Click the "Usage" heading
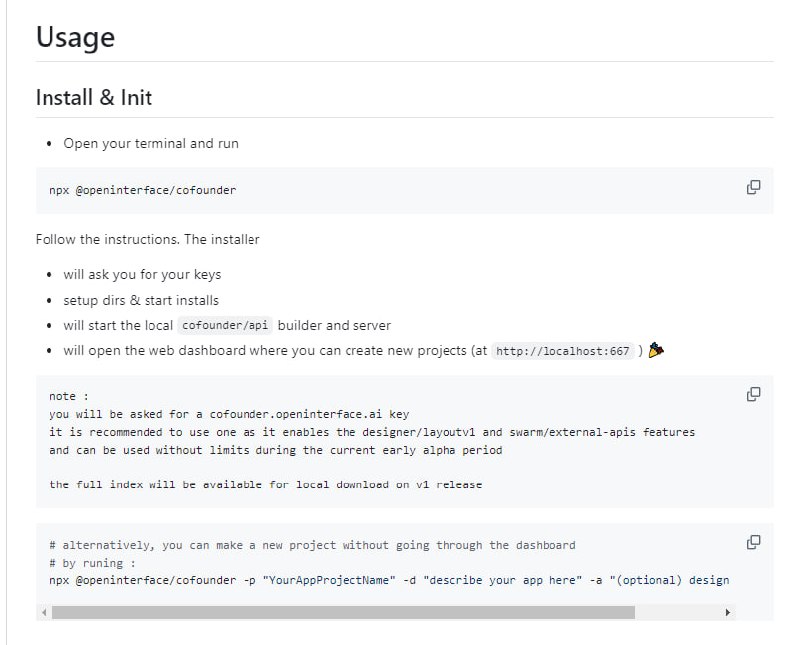The width and height of the screenshot is (800, 645). 75,38
